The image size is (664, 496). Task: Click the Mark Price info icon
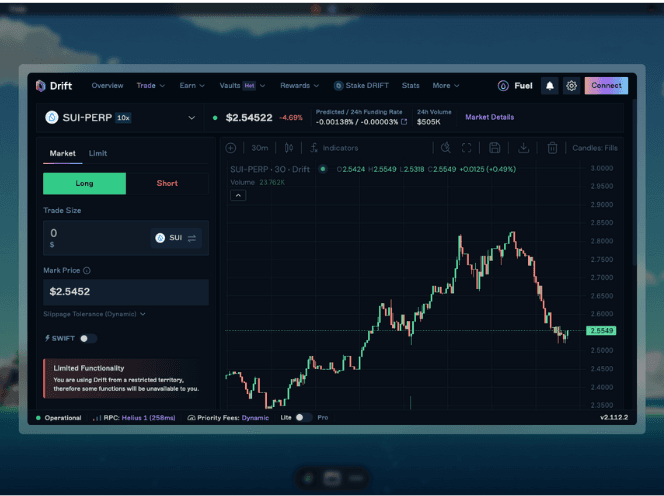click(87, 271)
